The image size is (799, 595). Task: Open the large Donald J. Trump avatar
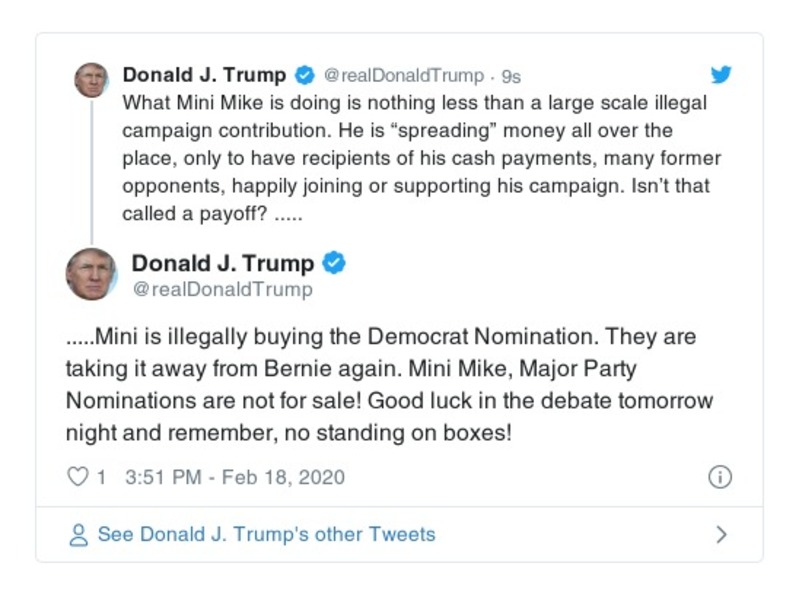point(91,273)
